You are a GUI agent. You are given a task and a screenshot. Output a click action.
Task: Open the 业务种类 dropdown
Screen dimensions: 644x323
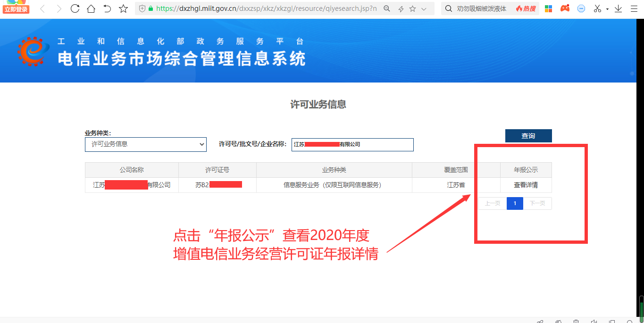click(x=145, y=144)
